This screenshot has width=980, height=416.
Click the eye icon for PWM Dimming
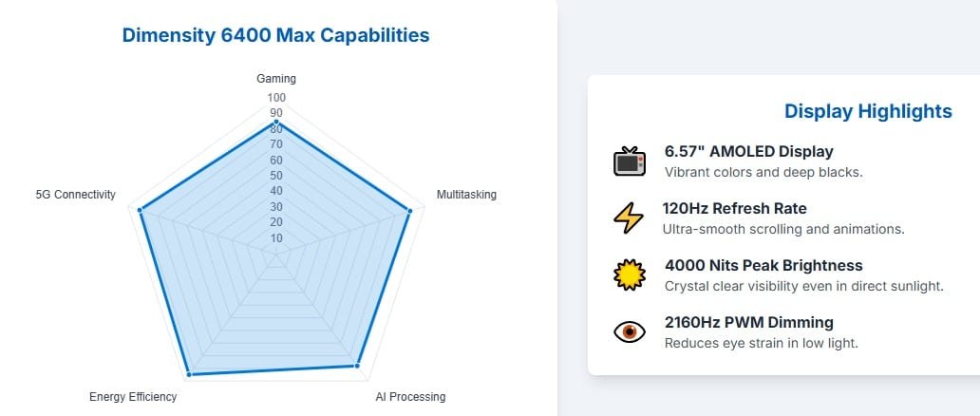629,331
